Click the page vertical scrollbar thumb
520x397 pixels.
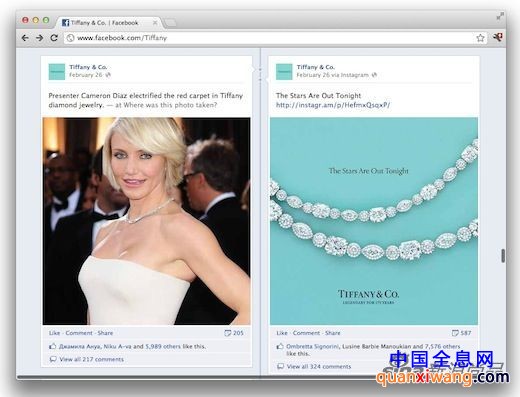(503, 256)
